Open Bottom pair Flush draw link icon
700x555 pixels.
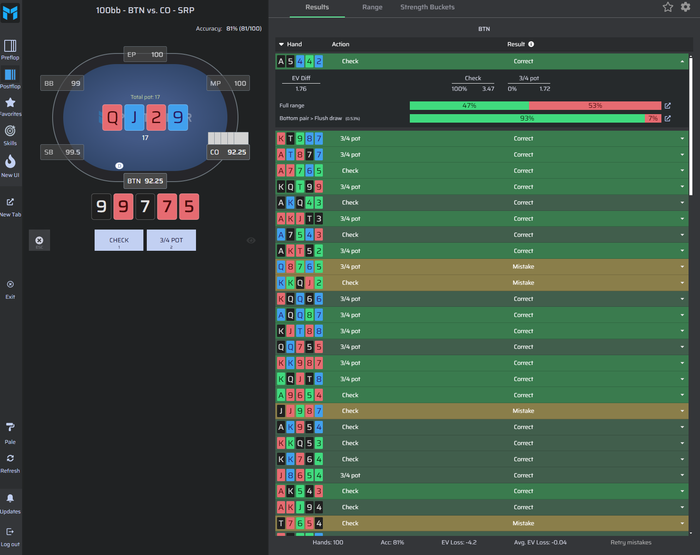click(667, 118)
